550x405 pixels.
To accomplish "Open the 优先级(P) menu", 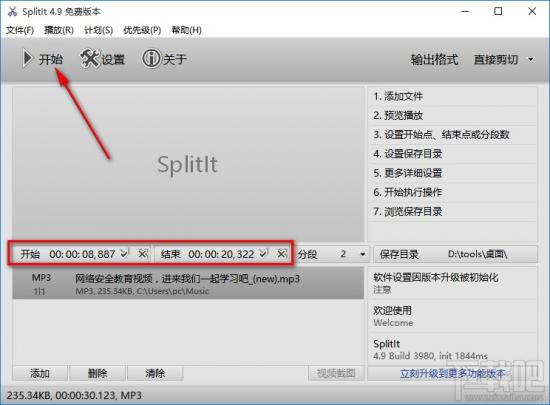I will coord(142,30).
